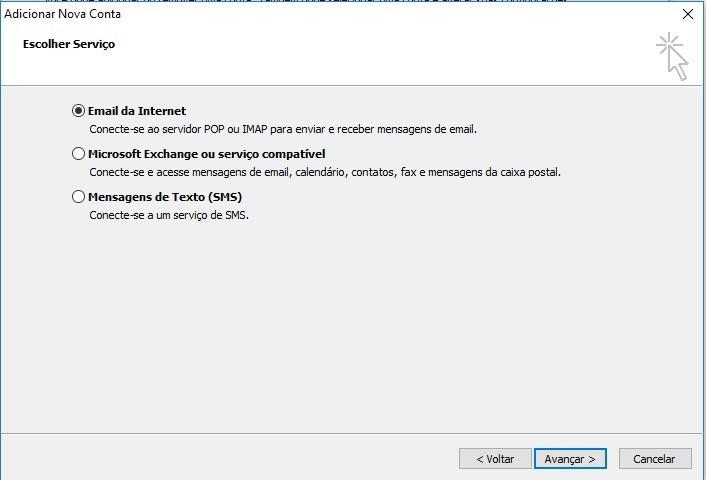Click the sparkle cursor wizard icon
Viewport: 706px width, 480px height.
tap(672, 56)
